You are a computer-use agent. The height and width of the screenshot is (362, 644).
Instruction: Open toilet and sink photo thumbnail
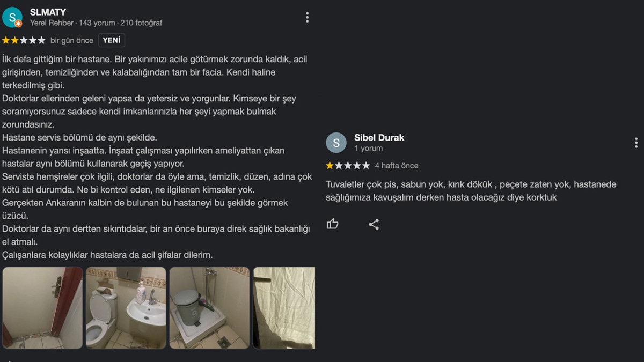126,308
